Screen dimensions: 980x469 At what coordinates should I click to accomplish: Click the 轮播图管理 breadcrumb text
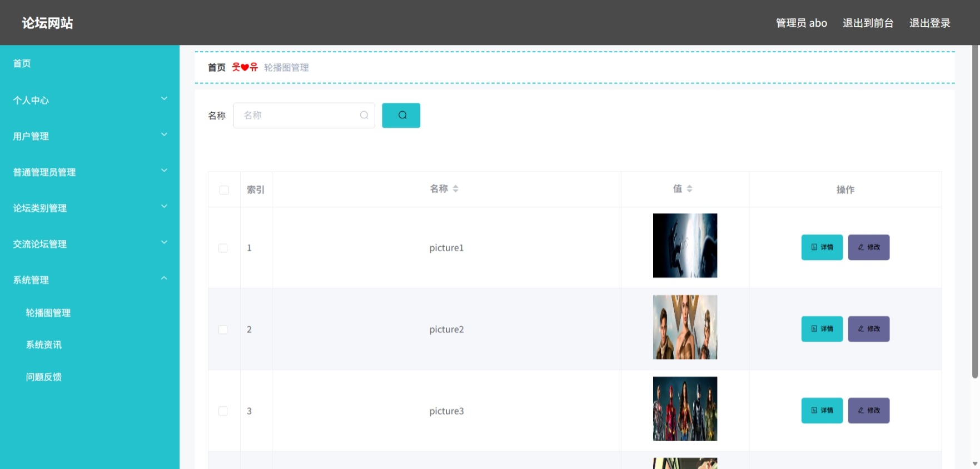tap(286, 68)
